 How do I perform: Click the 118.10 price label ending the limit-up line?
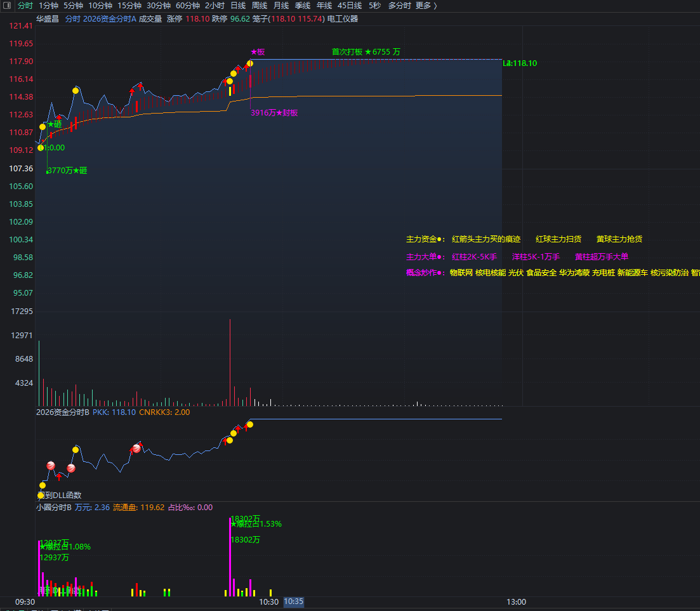pyautogui.click(x=520, y=63)
